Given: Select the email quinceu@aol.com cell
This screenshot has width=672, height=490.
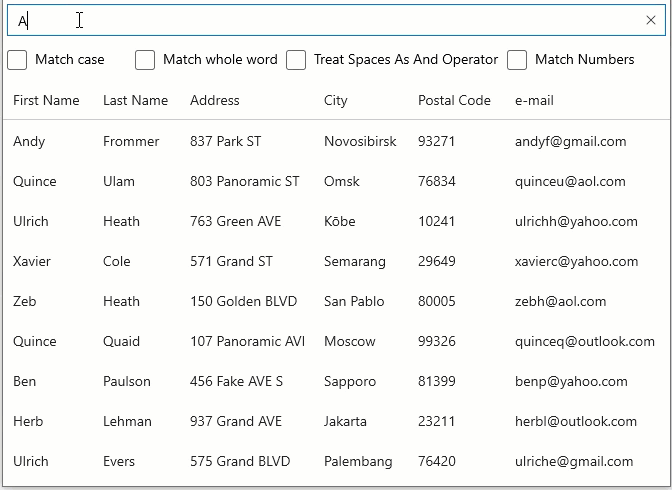Looking at the screenshot, I should point(570,181).
